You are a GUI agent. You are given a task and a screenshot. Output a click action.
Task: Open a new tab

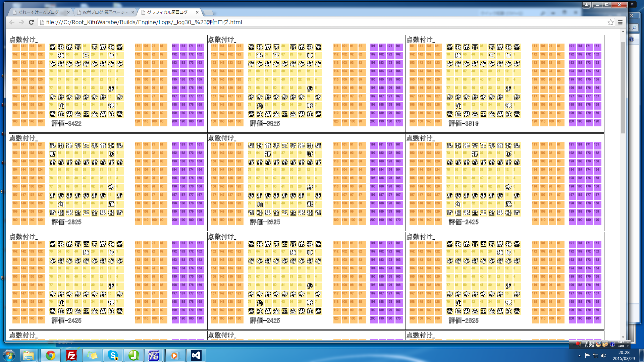[208, 12]
